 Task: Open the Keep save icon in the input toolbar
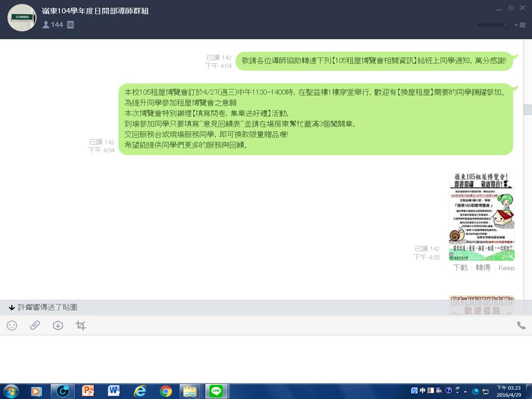click(58, 326)
